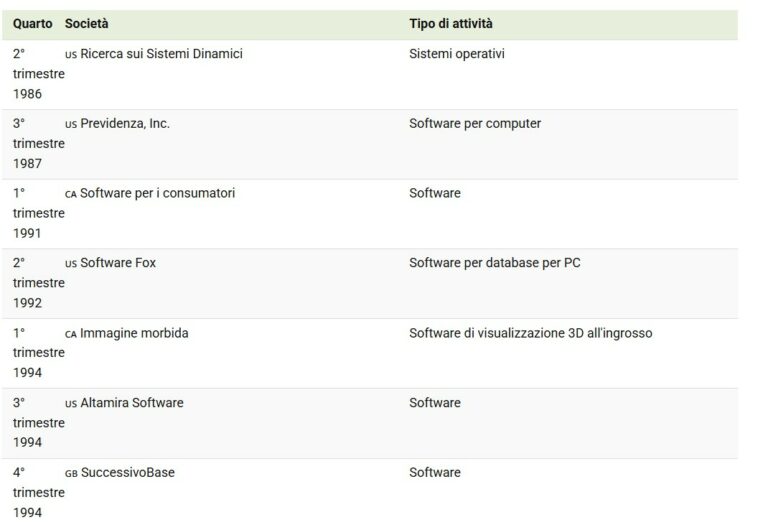
Task: Click the US country code beside Previdenza, Inc.
Action: coord(71,124)
